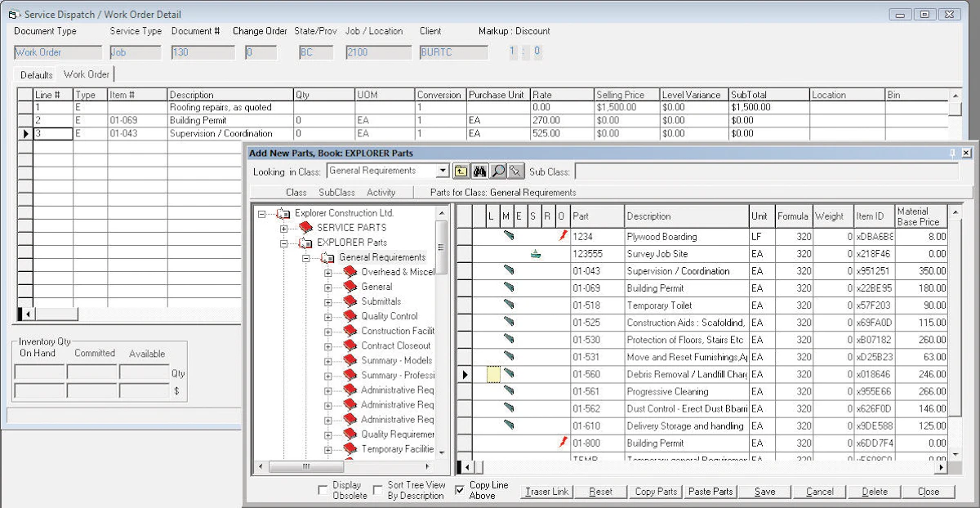This screenshot has height=508, width=980.
Task: Click the binoculars find icon
Action: click(480, 172)
